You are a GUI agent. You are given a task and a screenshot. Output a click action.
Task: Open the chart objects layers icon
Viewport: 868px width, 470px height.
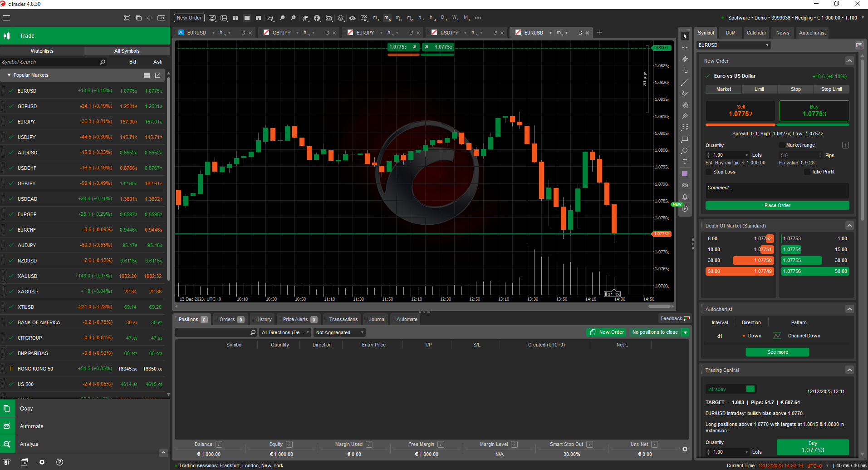pyautogui.click(x=341, y=18)
